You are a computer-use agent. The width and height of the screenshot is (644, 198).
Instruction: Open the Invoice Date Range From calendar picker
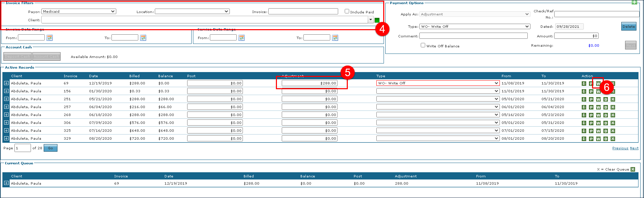[x=50, y=38]
